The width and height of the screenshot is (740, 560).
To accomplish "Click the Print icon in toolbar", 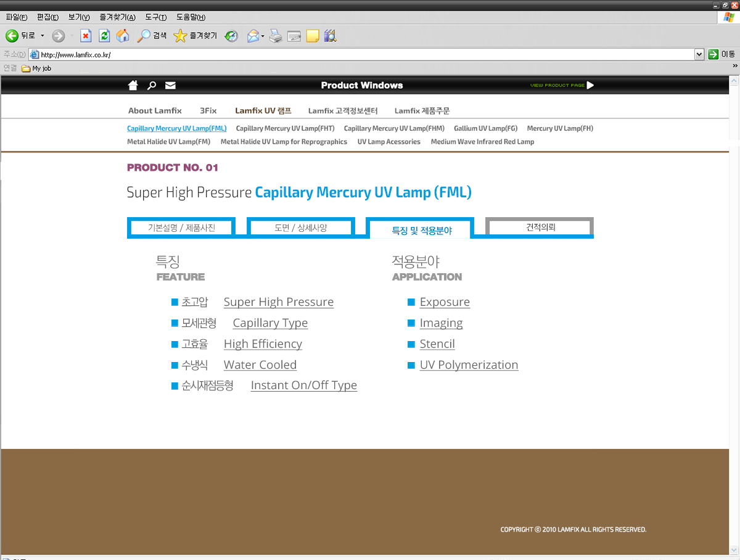I will coord(276,36).
